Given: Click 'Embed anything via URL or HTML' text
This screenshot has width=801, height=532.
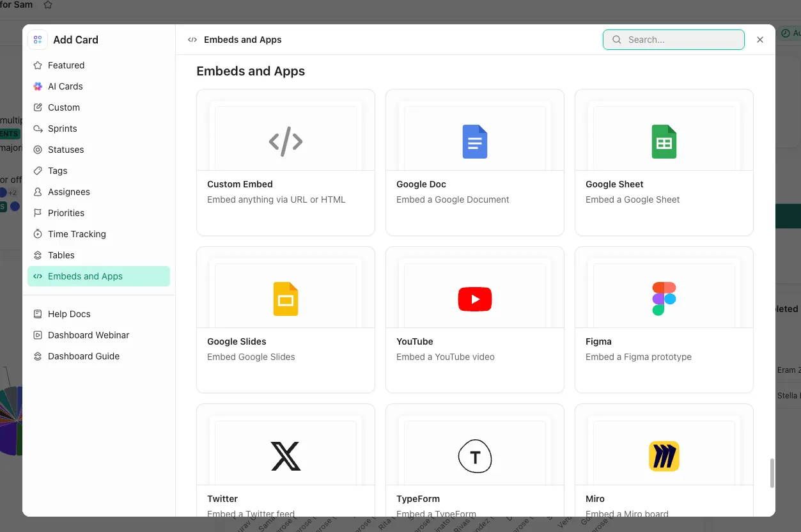Looking at the screenshot, I should pyautogui.click(x=276, y=199).
